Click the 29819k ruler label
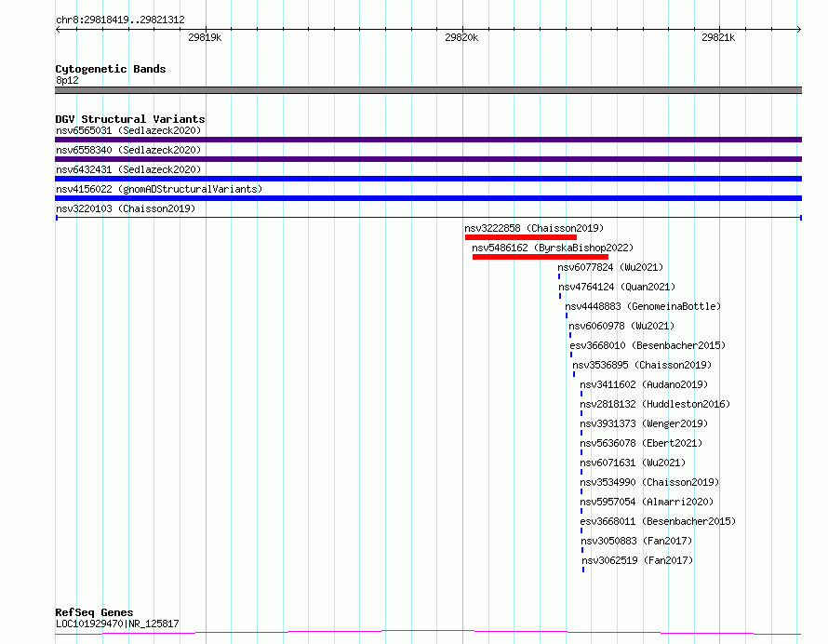 tap(205, 37)
